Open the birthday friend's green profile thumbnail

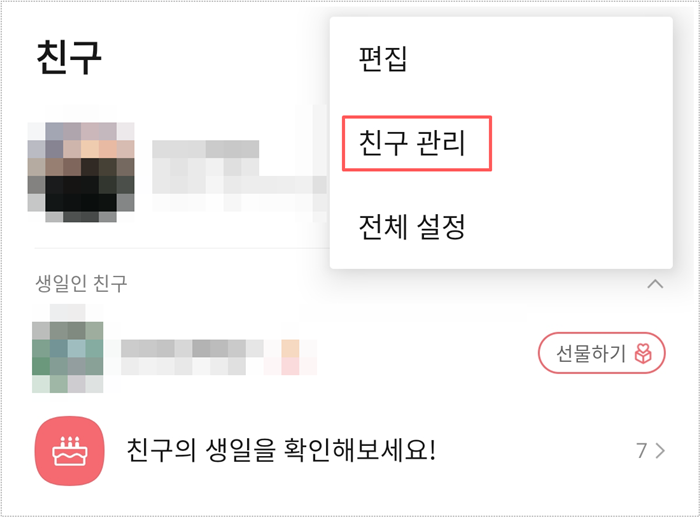67,349
